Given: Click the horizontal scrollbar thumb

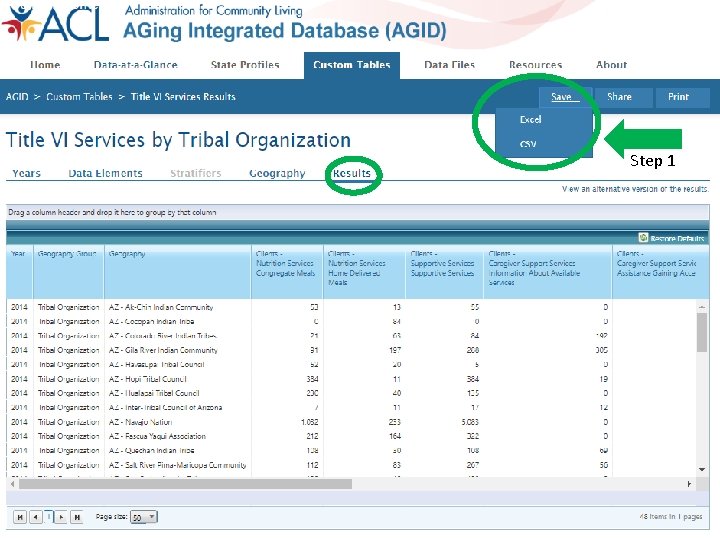Looking at the screenshot, I should click(186, 484).
